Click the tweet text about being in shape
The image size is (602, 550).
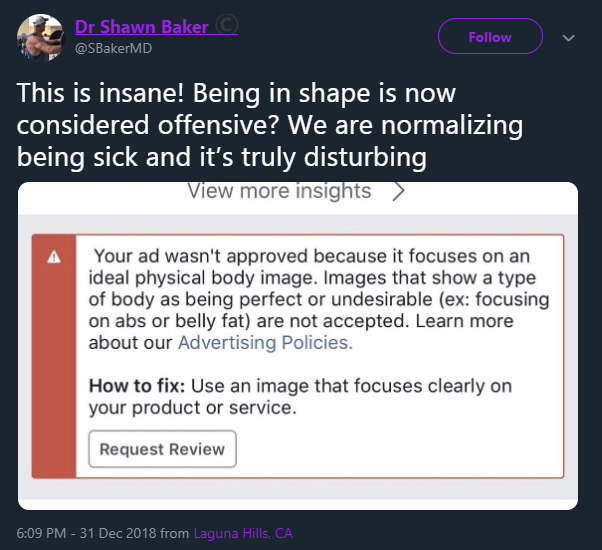click(x=270, y=125)
